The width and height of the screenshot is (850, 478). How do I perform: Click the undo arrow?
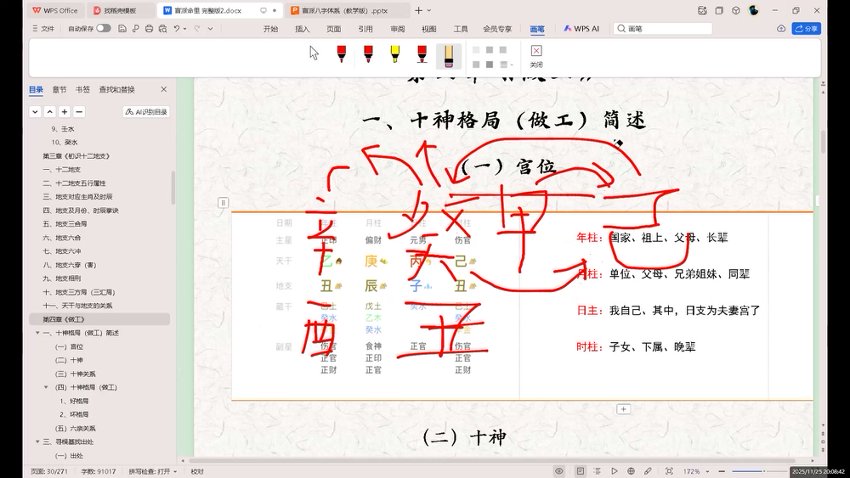(x=177, y=28)
